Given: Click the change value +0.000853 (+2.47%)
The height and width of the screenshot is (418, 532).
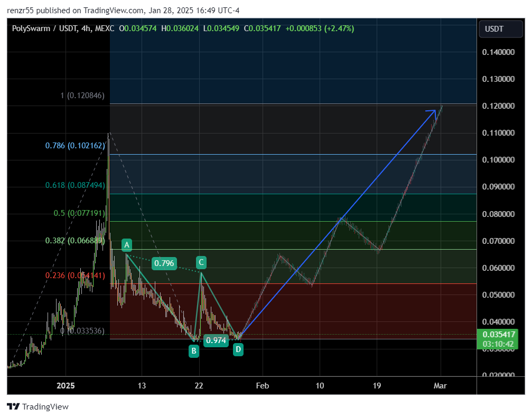Looking at the screenshot, I should [320, 28].
